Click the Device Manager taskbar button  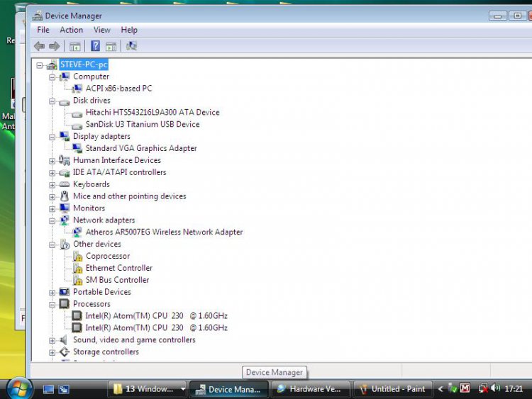click(x=229, y=389)
